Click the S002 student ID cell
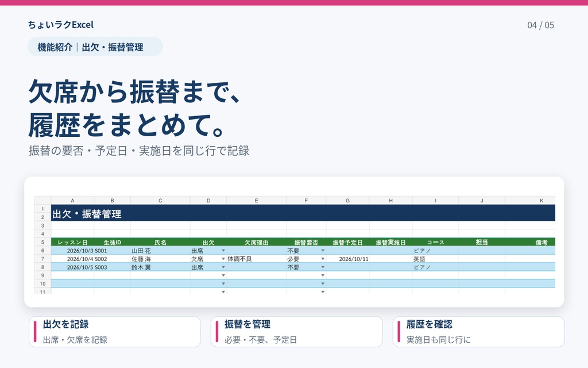The image size is (588, 368). click(x=112, y=259)
